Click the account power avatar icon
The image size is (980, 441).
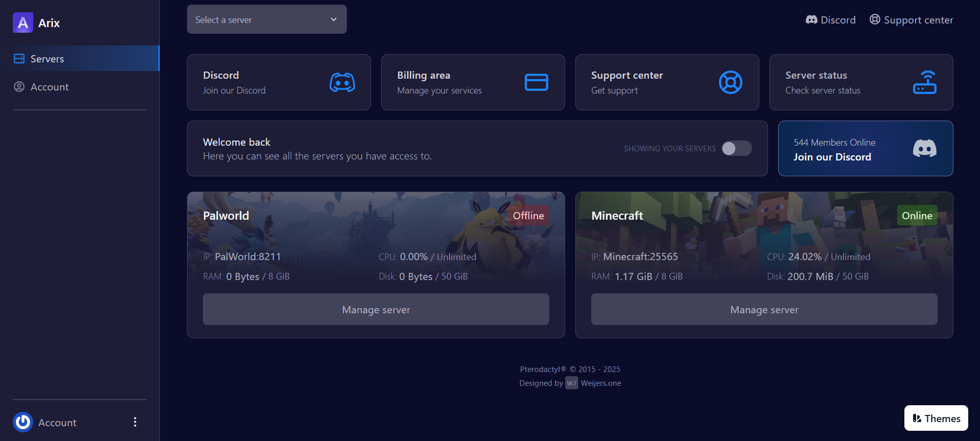23,422
